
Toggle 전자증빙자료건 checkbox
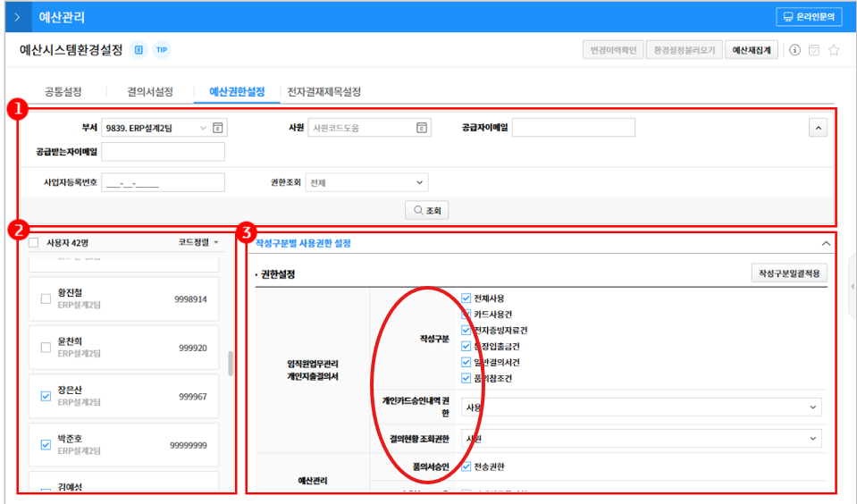466,330
